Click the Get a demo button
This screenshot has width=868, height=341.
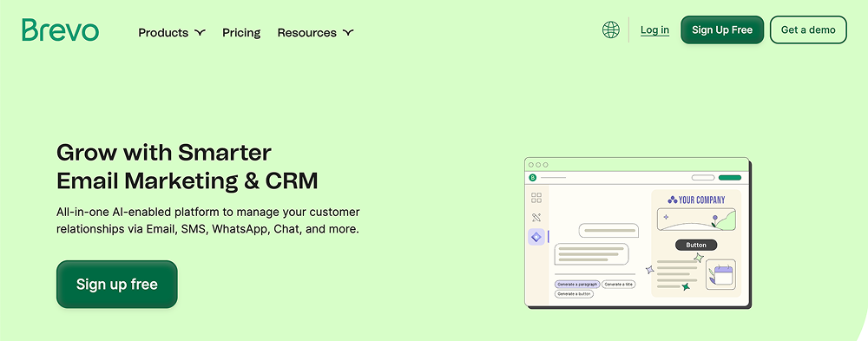pyautogui.click(x=808, y=30)
